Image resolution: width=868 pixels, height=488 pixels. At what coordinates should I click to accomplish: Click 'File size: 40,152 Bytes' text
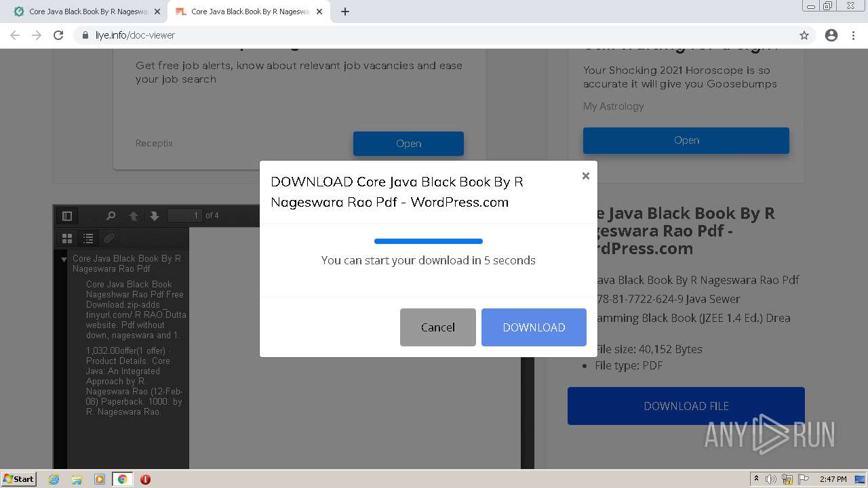tap(648, 349)
